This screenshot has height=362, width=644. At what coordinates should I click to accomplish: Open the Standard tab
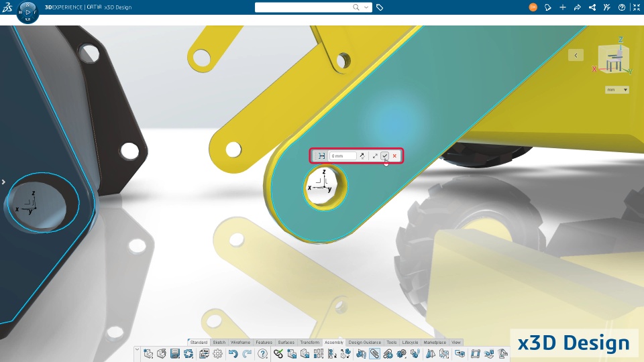[199, 343]
